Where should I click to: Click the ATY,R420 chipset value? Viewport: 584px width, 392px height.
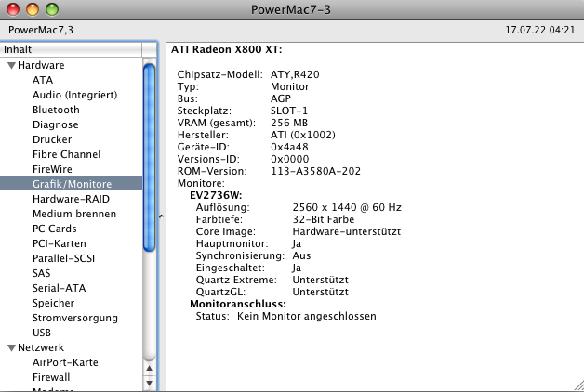pyautogui.click(x=295, y=74)
